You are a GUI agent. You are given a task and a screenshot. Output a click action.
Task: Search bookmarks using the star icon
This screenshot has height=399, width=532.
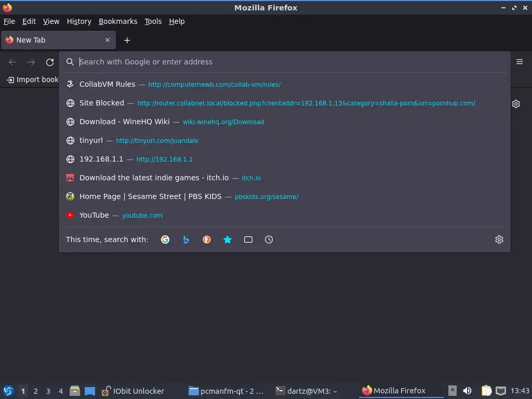click(228, 240)
